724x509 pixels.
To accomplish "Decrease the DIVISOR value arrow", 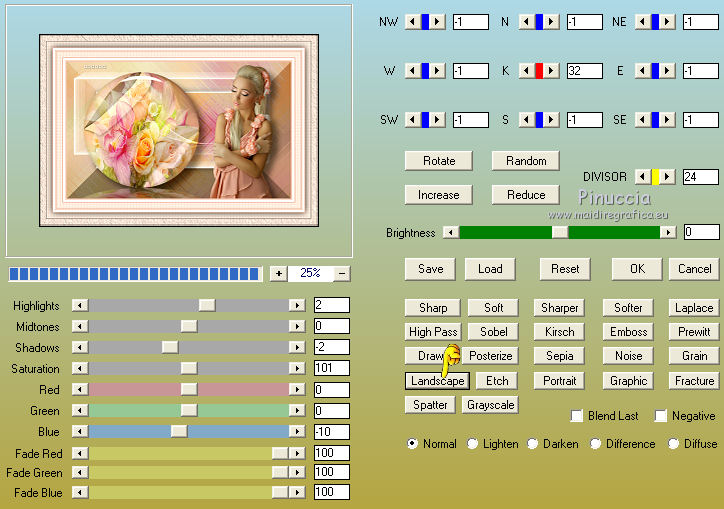I will [x=643, y=176].
